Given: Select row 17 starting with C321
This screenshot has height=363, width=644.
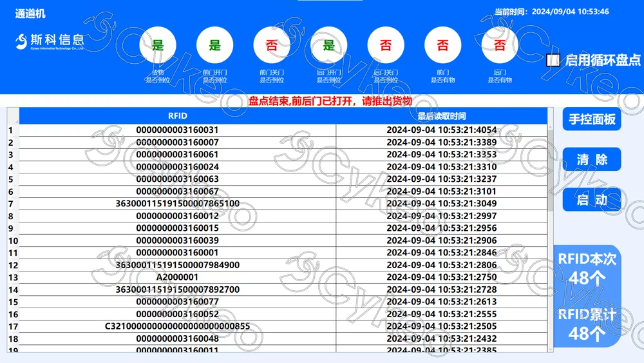Looking at the screenshot, I should click(177, 326).
